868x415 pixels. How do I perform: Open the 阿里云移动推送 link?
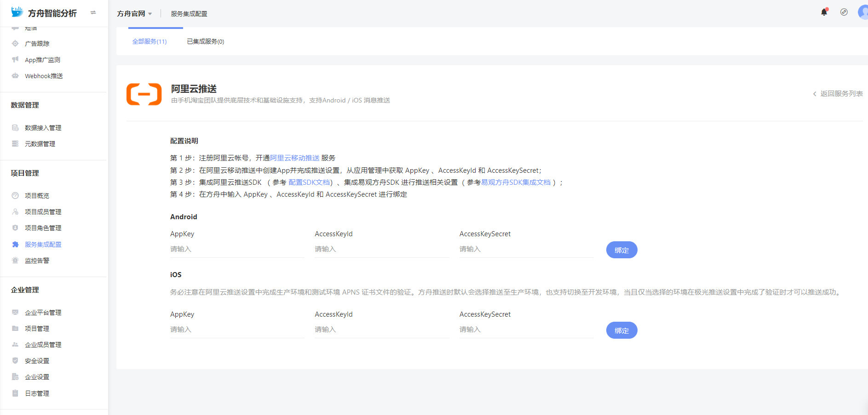click(294, 158)
